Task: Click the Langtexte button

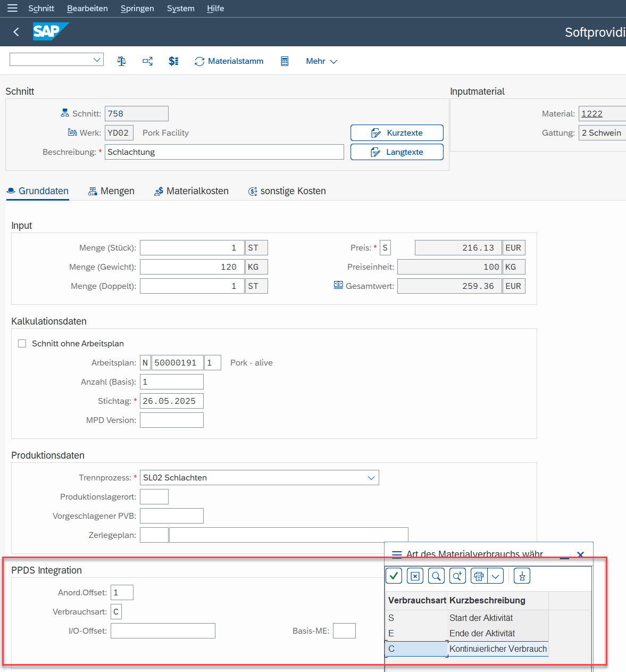Action: (397, 152)
